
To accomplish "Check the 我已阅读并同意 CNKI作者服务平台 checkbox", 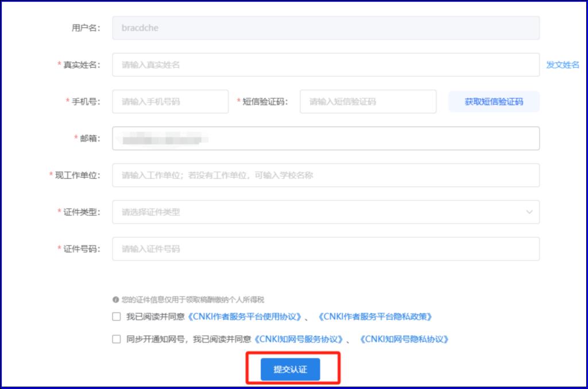I will pos(117,317).
